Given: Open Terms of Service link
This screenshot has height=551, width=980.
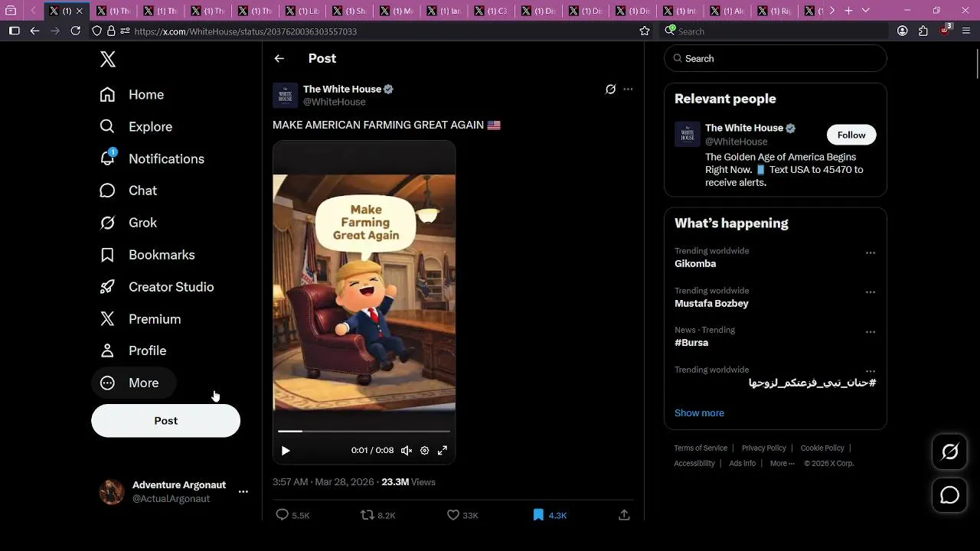Looking at the screenshot, I should coord(701,448).
